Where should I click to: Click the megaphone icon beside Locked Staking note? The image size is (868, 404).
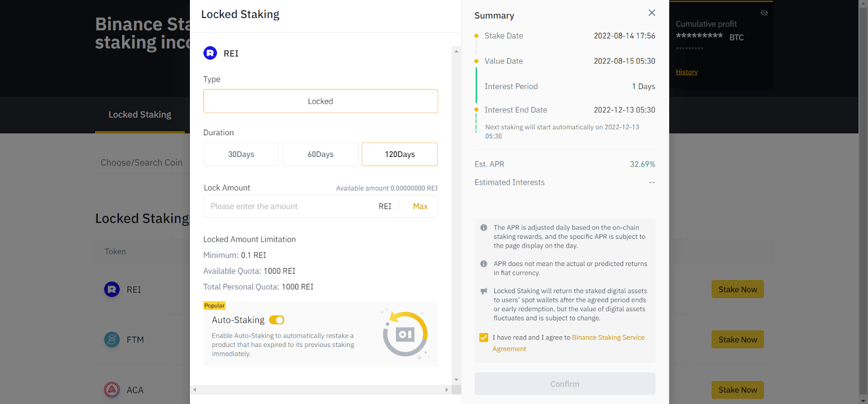tap(483, 291)
